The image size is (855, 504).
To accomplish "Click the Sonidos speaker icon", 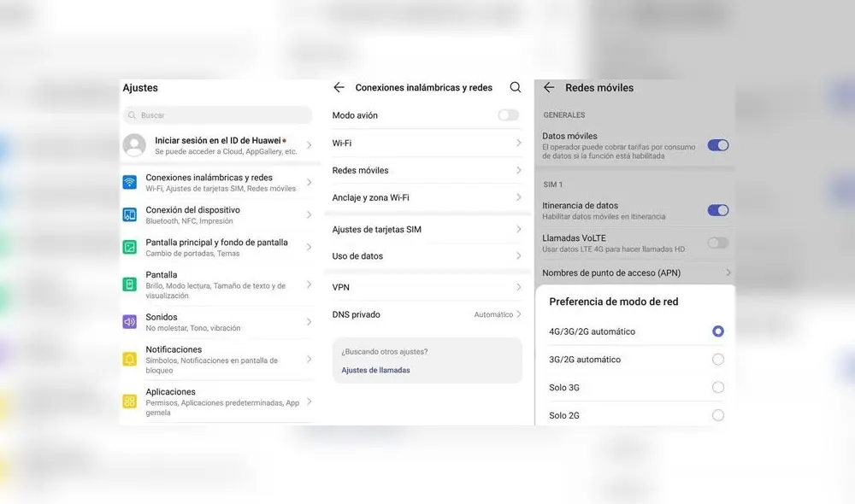I will [130, 321].
